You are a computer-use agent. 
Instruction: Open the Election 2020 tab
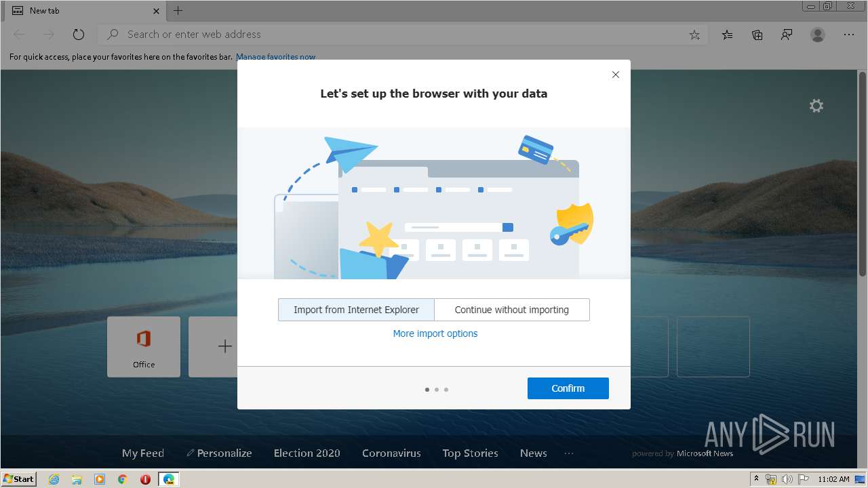(x=307, y=453)
